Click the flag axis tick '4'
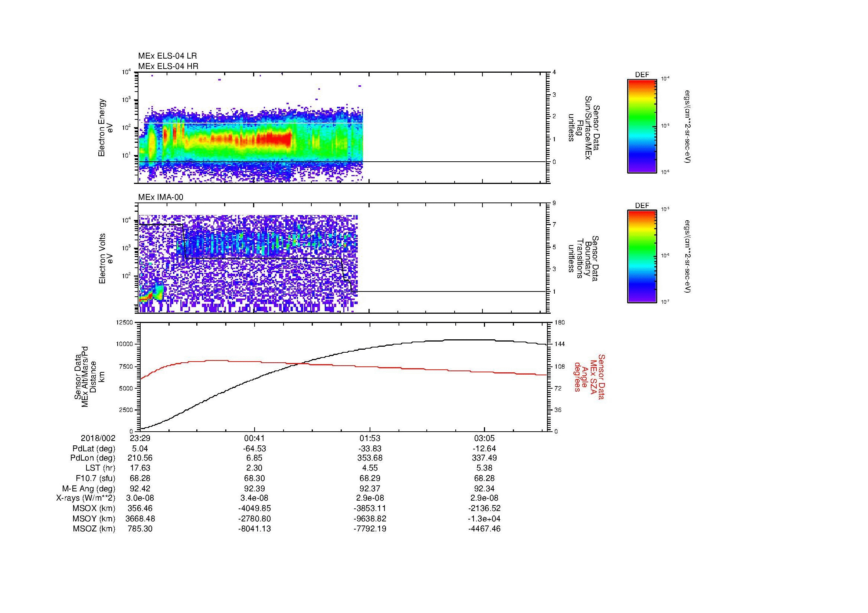The image size is (868, 613). click(x=554, y=72)
